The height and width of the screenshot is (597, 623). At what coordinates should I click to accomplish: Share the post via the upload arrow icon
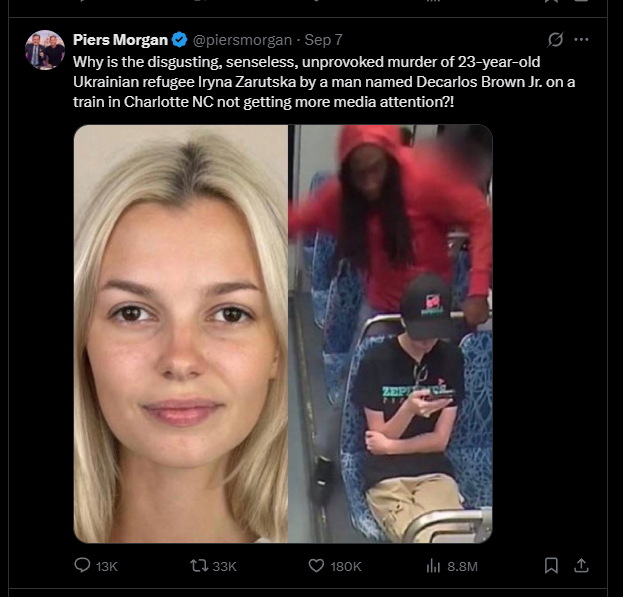[581, 565]
